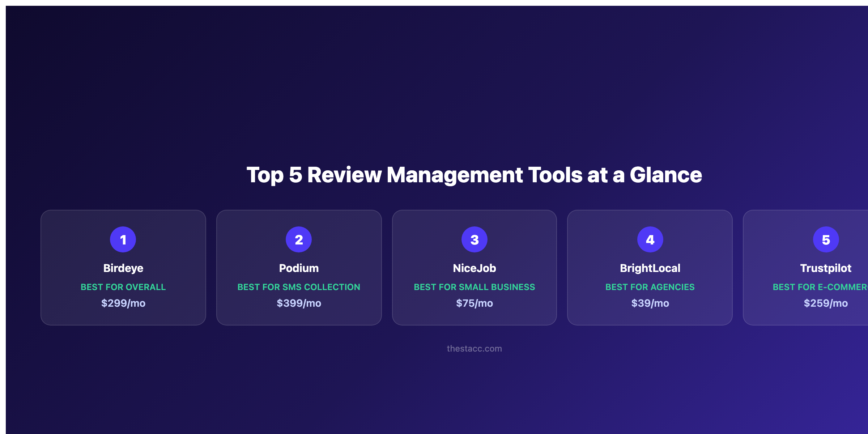Select the BEST FOR OVERALL label
Image resolution: width=868 pixels, height=434 pixels.
click(x=123, y=287)
